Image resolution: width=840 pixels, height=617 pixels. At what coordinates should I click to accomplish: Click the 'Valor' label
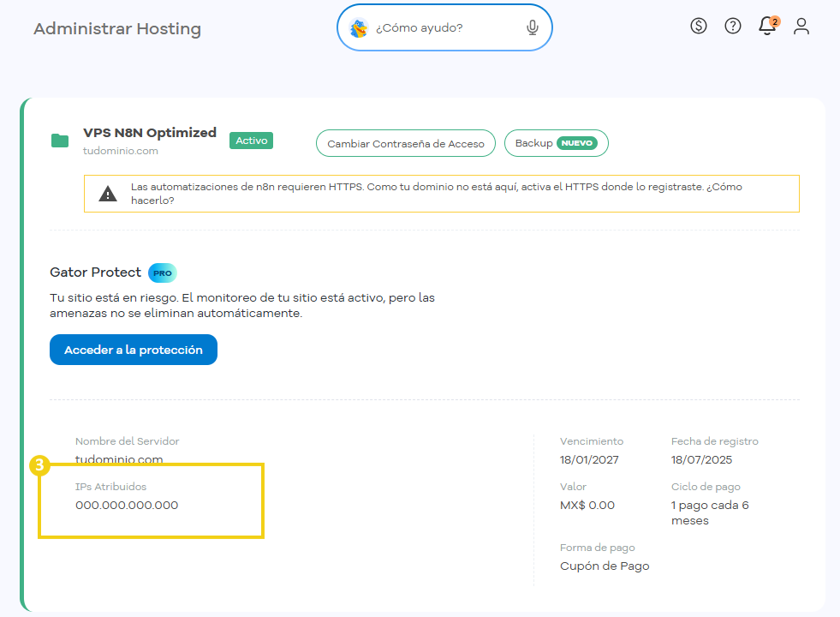click(x=573, y=487)
